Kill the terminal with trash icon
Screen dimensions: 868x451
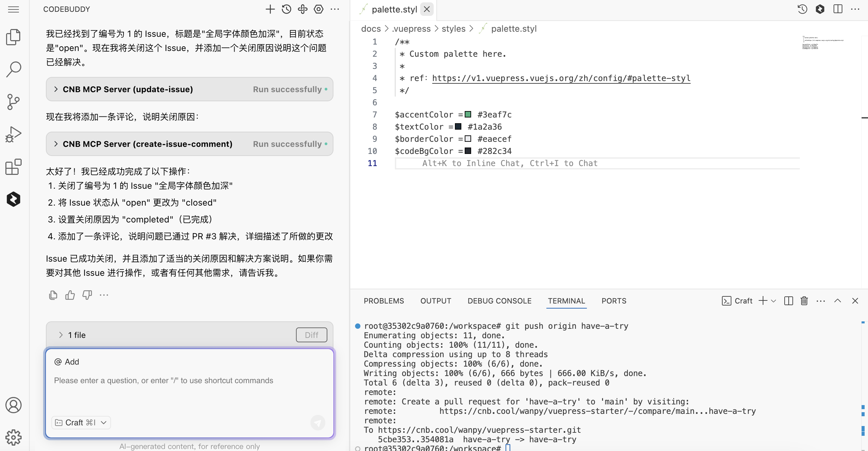pyautogui.click(x=804, y=301)
